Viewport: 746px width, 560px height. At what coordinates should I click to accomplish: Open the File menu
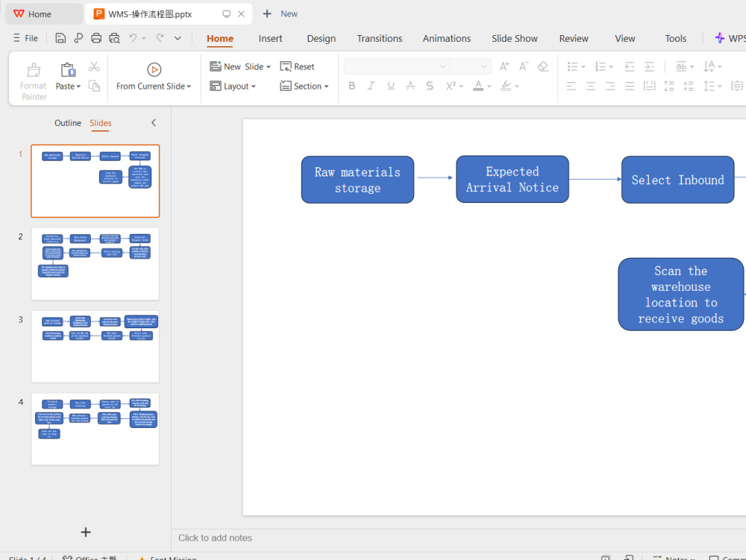(x=25, y=38)
